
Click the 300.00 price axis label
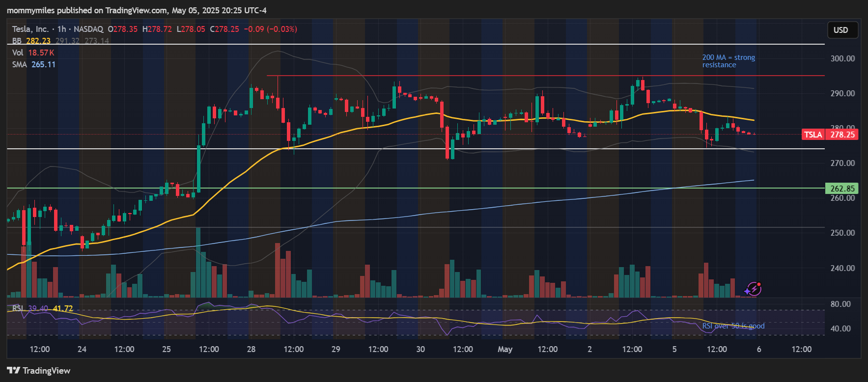842,58
